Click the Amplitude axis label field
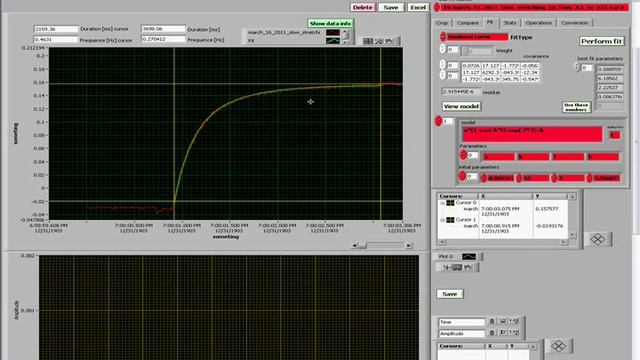The width and height of the screenshot is (640, 360). pyautogui.click(x=462, y=333)
